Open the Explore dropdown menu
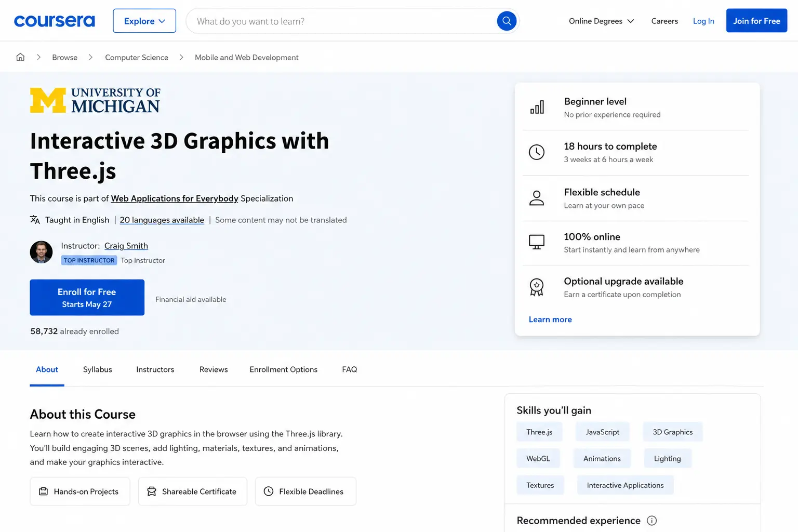798x532 pixels. [x=144, y=21]
